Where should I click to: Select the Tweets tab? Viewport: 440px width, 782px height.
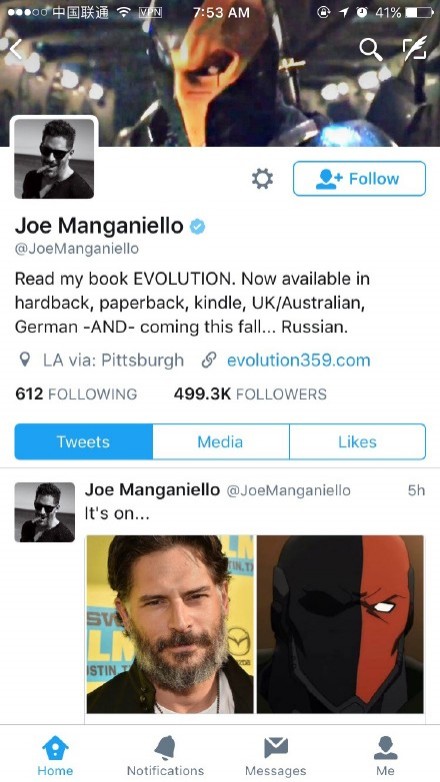[x=83, y=441]
